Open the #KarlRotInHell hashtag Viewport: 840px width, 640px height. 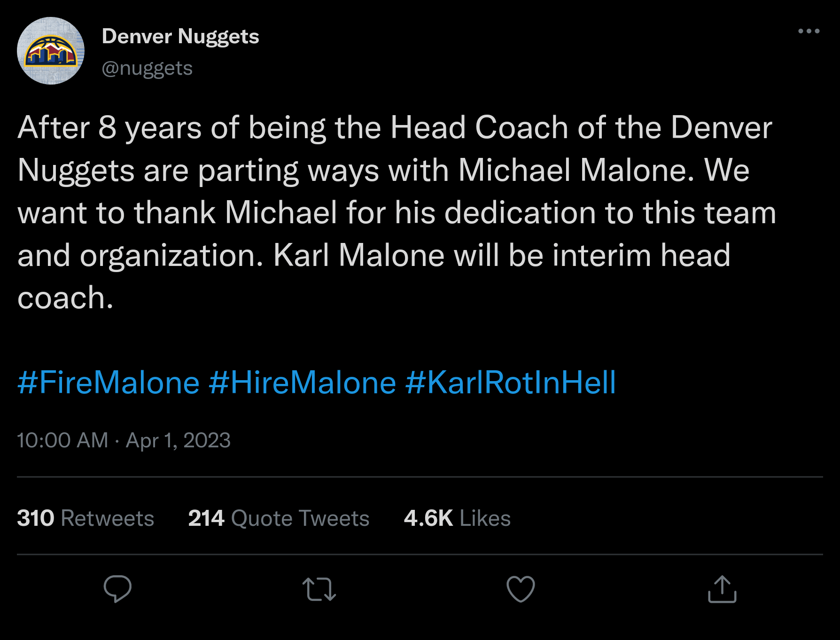coord(510,382)
